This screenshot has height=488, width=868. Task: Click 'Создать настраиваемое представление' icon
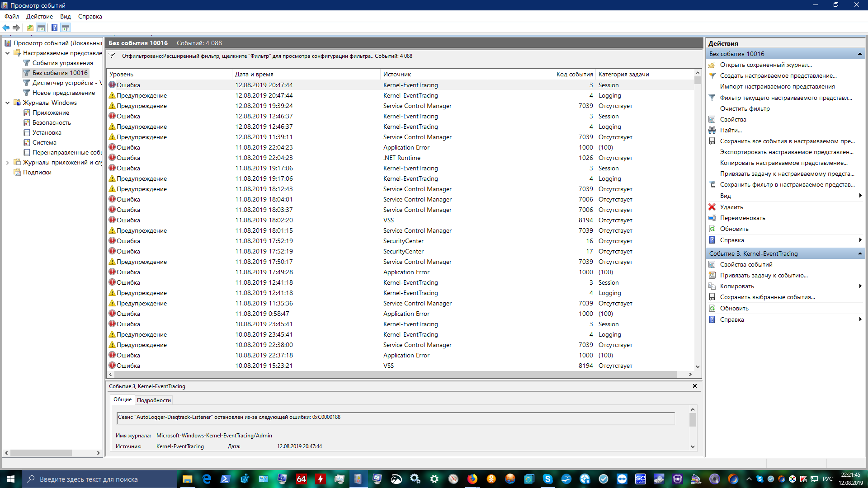[713, 75]
